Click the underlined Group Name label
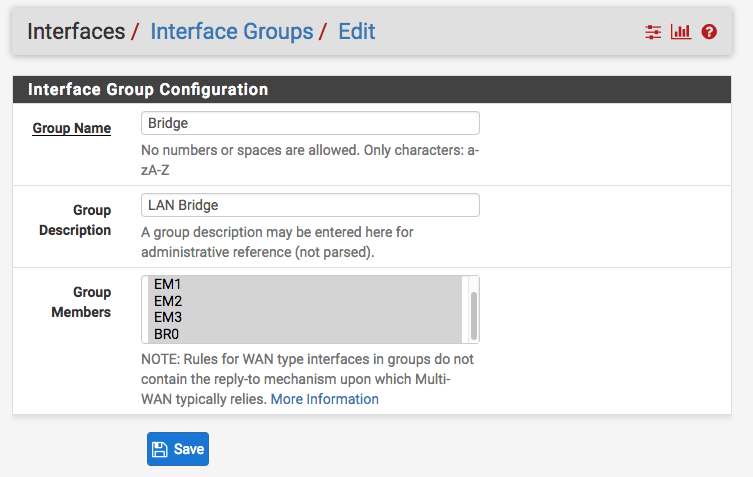This screenshot has width=753, height=477. coord(71,128)
